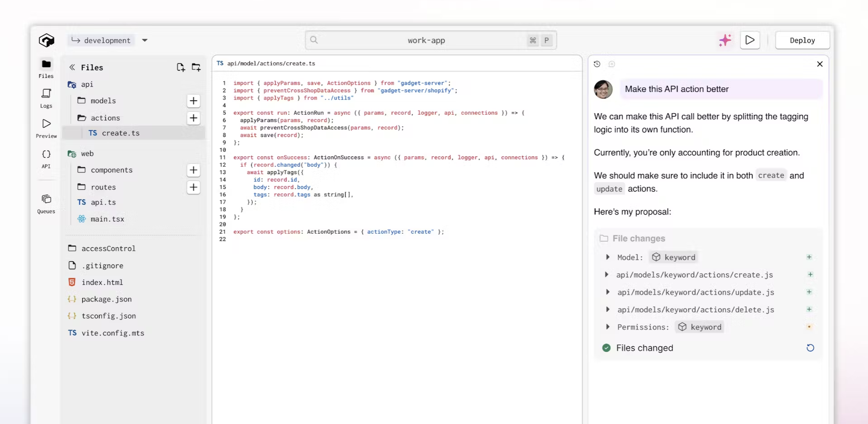Open the routes folder
Screen dimensions: 868x424
(x=97, y=187)
